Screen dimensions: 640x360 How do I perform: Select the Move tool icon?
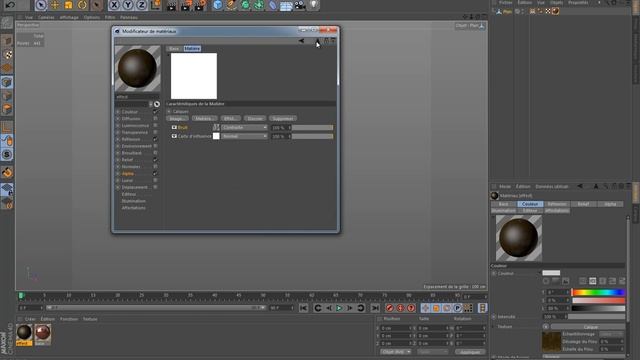pyautogui.click(x=54, y=5)
